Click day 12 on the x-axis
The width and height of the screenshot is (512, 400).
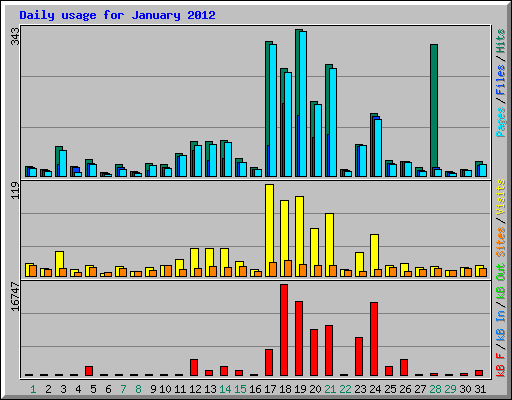[x=195, y=389]
